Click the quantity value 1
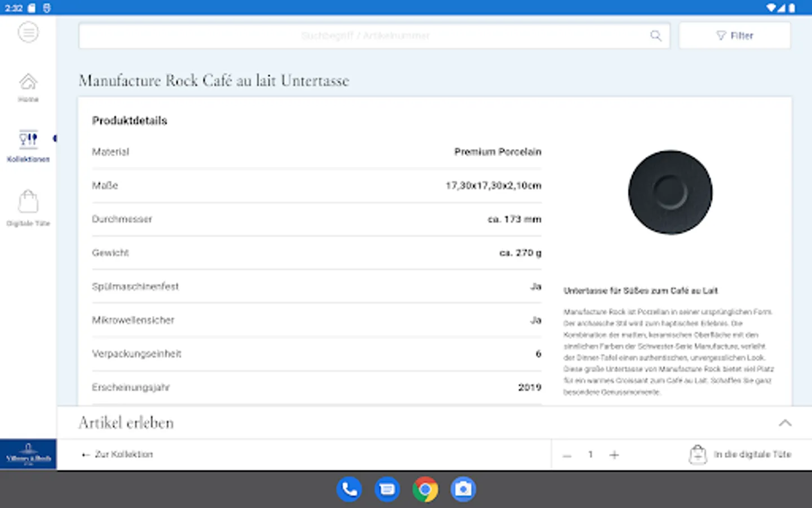Viewport: 812px width, 508px height. point(590,454)
